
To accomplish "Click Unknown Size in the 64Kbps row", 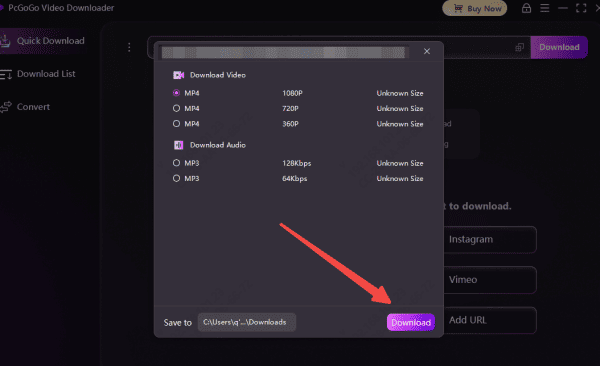I will [400, 178].
